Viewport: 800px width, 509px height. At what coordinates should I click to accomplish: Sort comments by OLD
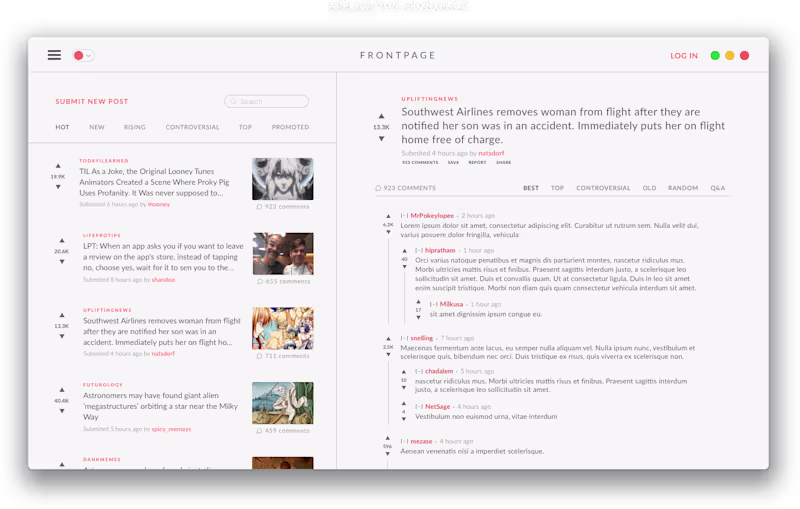click(x=649, y=188)
